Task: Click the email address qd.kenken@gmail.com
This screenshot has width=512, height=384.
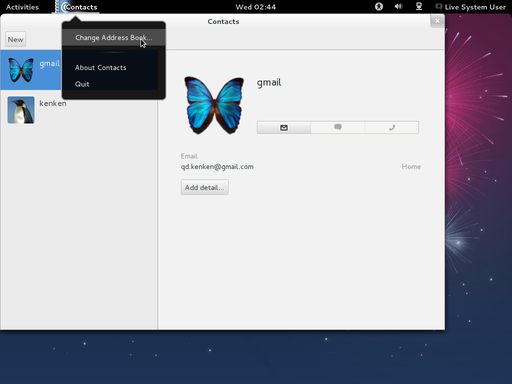Action: click(217, 167)
